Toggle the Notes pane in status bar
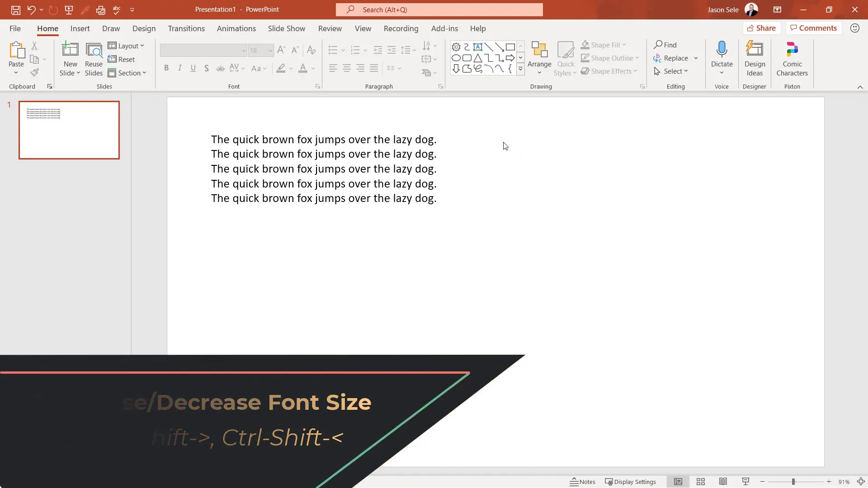 [582, 482]
